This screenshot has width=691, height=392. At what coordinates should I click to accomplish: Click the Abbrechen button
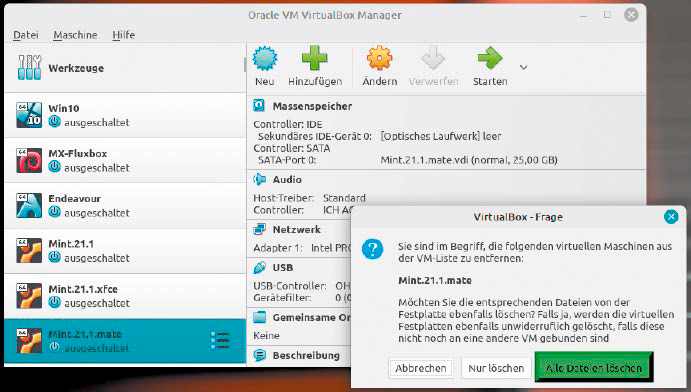click(421, 368)
